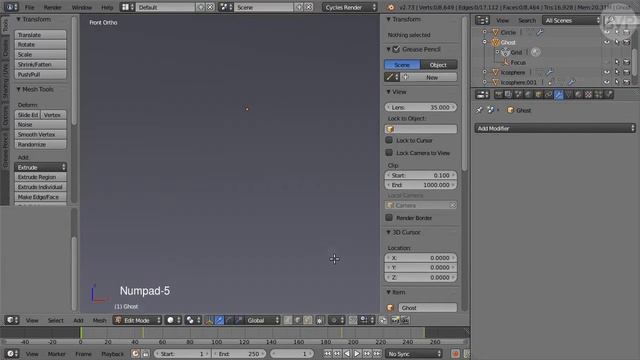Click Circle's wrench modifier icon in outliner

(540, 32)
